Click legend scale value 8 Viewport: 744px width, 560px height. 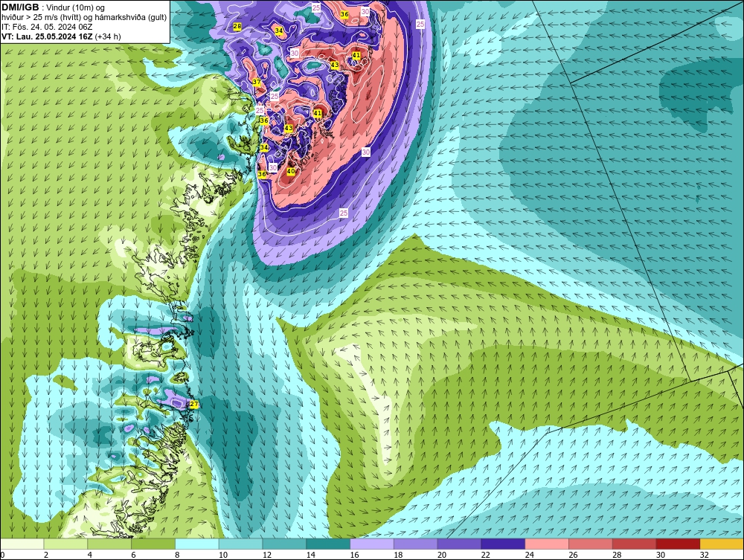(177, 555)
